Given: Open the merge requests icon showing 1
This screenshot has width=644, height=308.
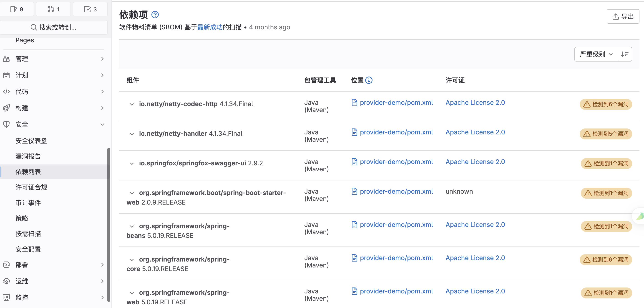Looking at the screenshot, I should point(53,9).
